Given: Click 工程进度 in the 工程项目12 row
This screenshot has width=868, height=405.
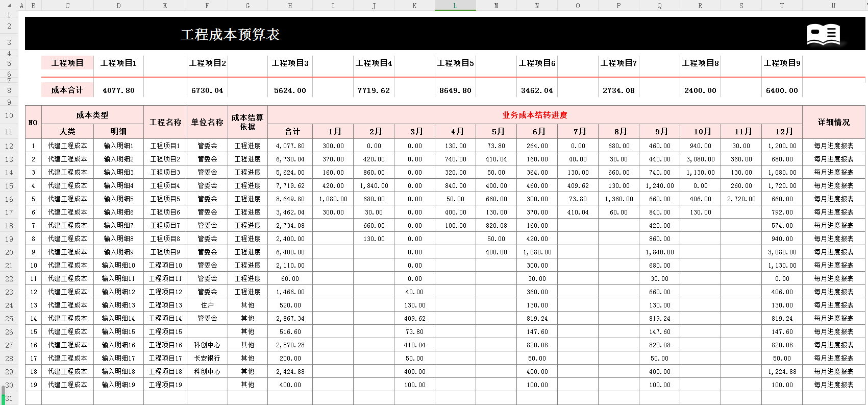Looking at the screenshot, I should click(x=247, y=292).
